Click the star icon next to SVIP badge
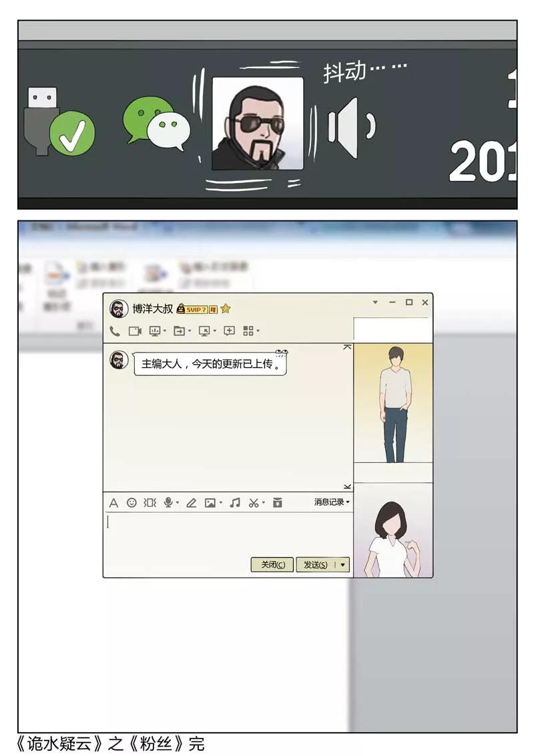The width and height of the screenshot is (534, 756). pos(226,309)
